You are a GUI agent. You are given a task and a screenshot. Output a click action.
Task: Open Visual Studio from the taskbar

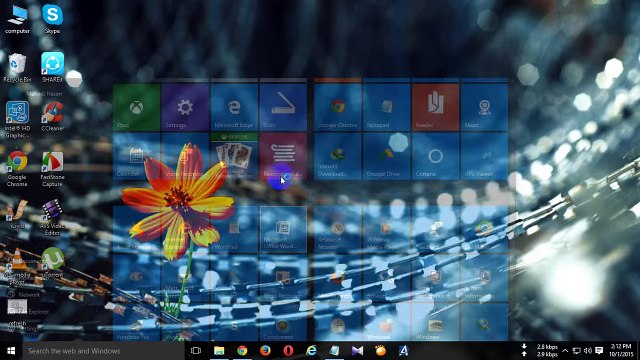click(358, 351)
